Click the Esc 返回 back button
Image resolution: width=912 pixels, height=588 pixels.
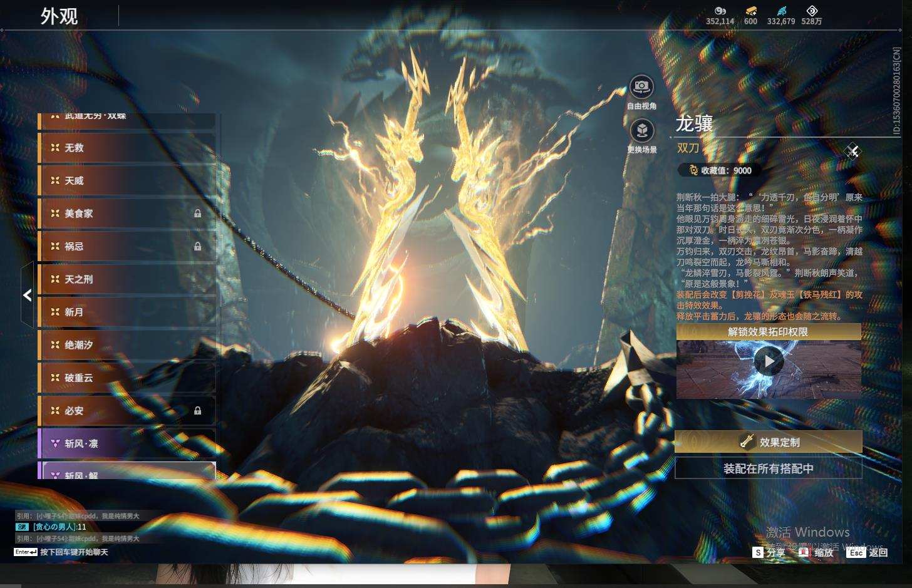pyautogui.click(x=867, y=552)
